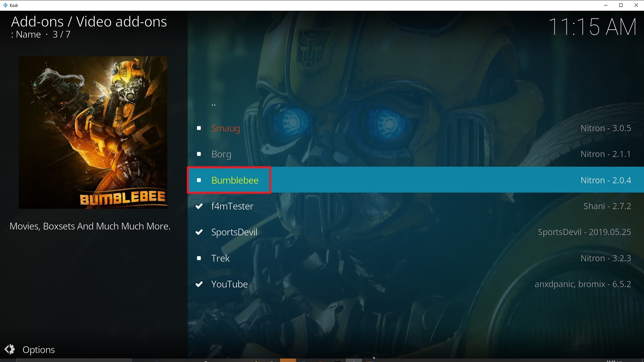Click 'Nitron - 2.1.1' version text
Viewport: 644px width, 362px height.
point(606,154)
